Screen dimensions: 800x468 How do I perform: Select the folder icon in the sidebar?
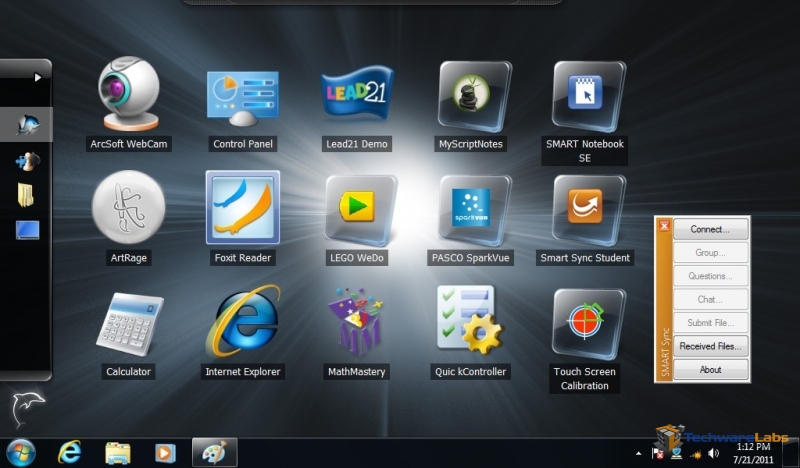(26, 195)
